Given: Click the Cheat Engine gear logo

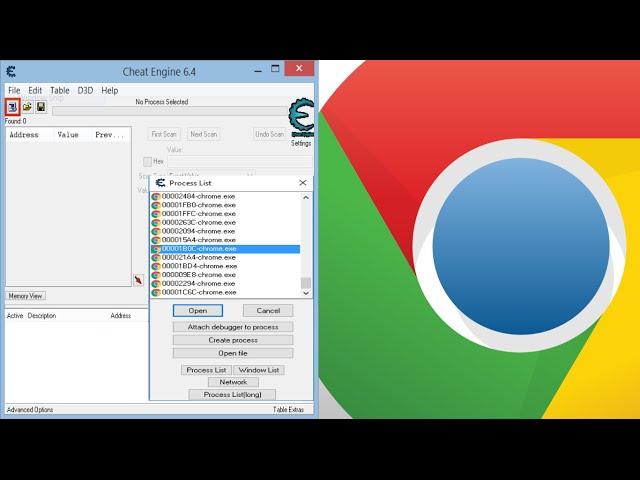Looking at the screenshot, I should point(301,117).
